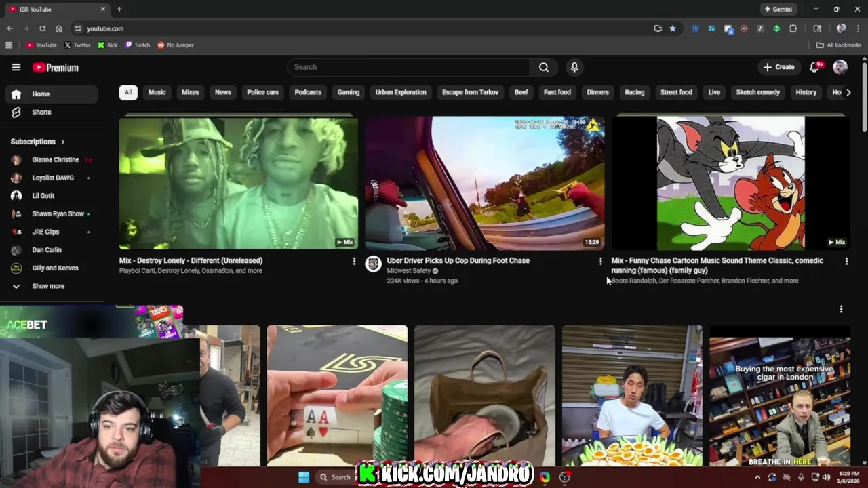
Task: Open a new browser tab
Action: tap(119, 9)
